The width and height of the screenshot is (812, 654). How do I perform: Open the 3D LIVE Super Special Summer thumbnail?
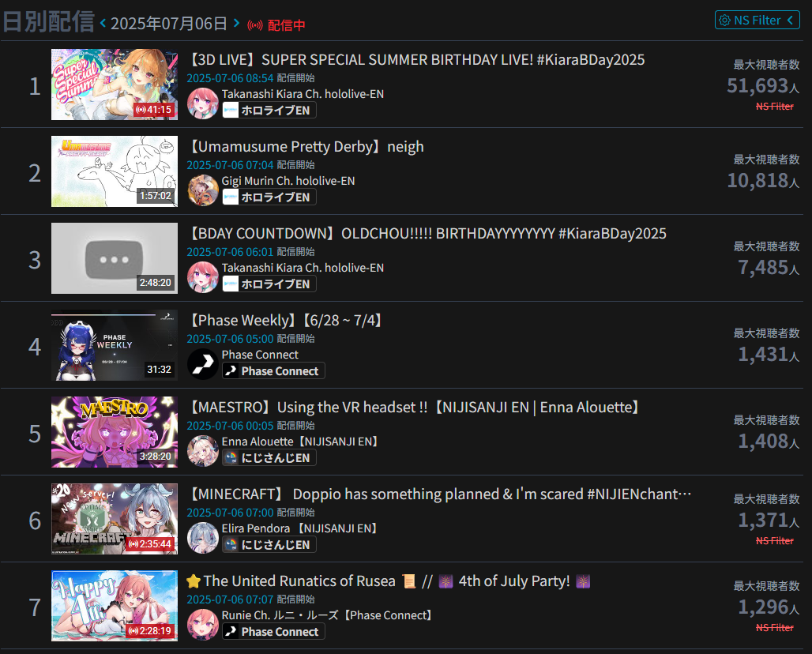click(x=115, y=85)
